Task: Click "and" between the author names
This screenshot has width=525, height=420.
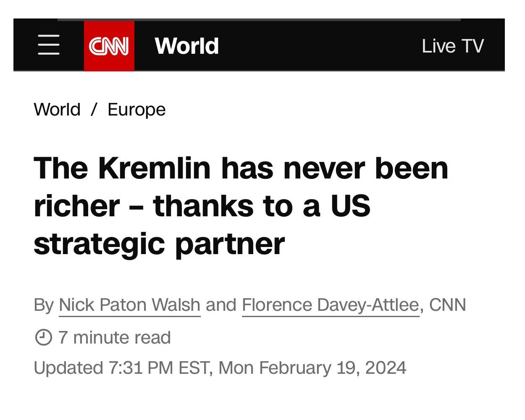Action: (221, 305)
